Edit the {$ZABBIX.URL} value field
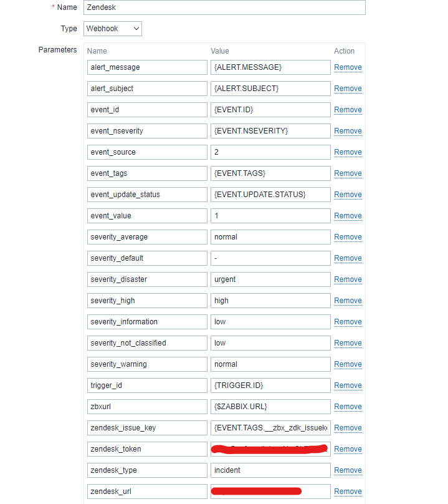The image size is (448, 504). pyautogui.click(x=270, y=407)
